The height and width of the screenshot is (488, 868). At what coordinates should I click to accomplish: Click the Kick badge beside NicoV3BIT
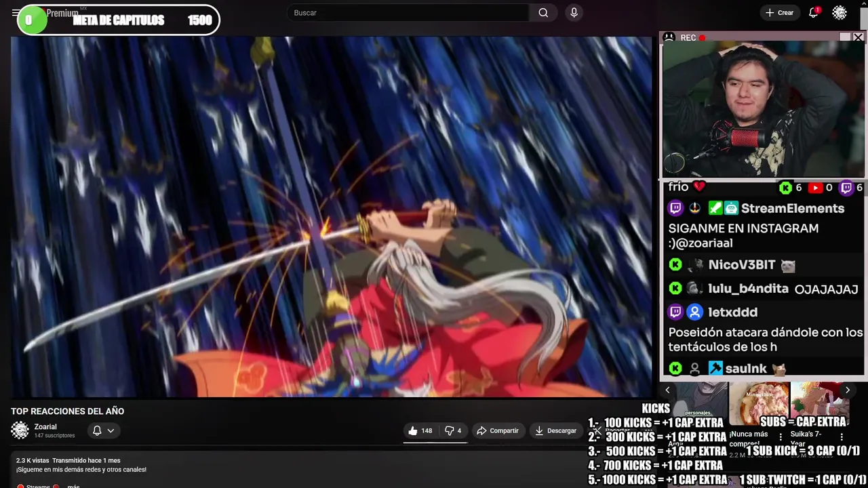click(675, 265)
